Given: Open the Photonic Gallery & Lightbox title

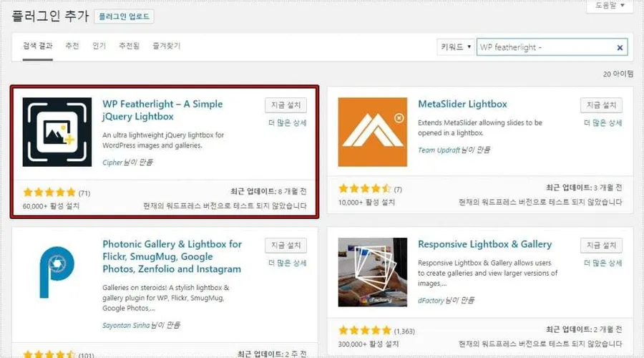Looking at the screenshot, I should (172, 256).
